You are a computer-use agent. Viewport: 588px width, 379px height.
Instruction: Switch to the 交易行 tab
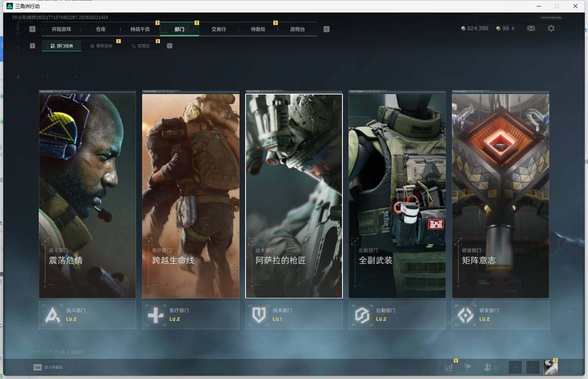pyautogui.click(x=218, y=29)
